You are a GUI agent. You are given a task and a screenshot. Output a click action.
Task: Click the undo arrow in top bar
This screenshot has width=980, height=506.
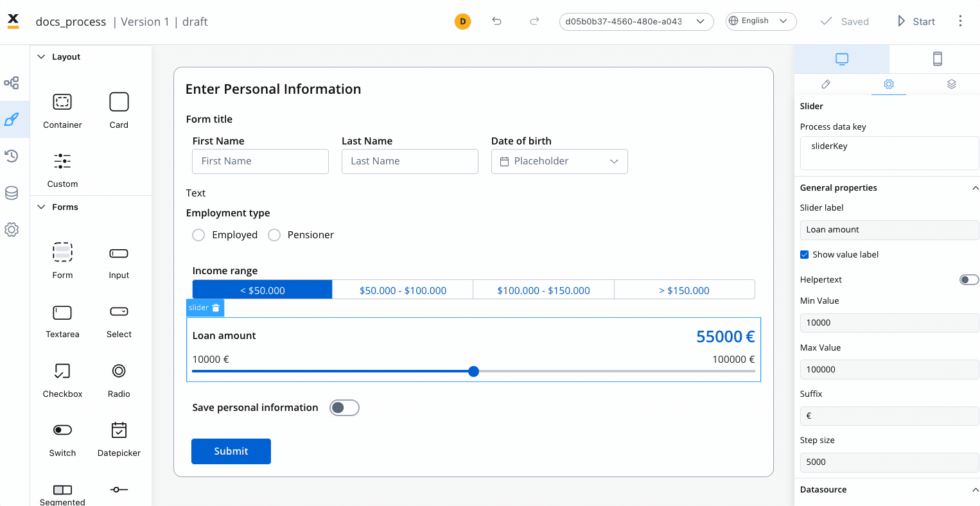click(496, 21)
